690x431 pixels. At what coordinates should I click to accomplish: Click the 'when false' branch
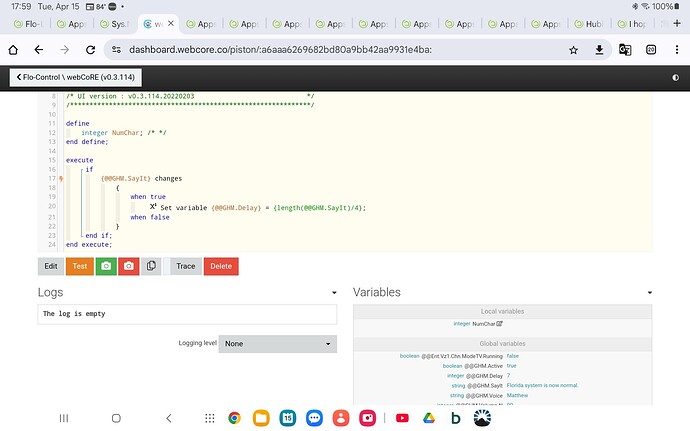point(150,217)
